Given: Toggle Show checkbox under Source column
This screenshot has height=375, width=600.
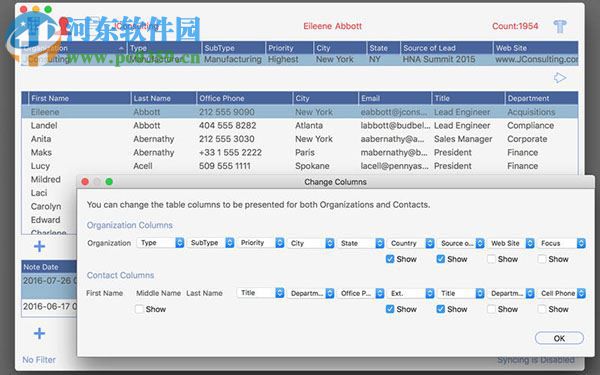Looking at the screenshot, I should pyautogui.click(x=440, y=259).
